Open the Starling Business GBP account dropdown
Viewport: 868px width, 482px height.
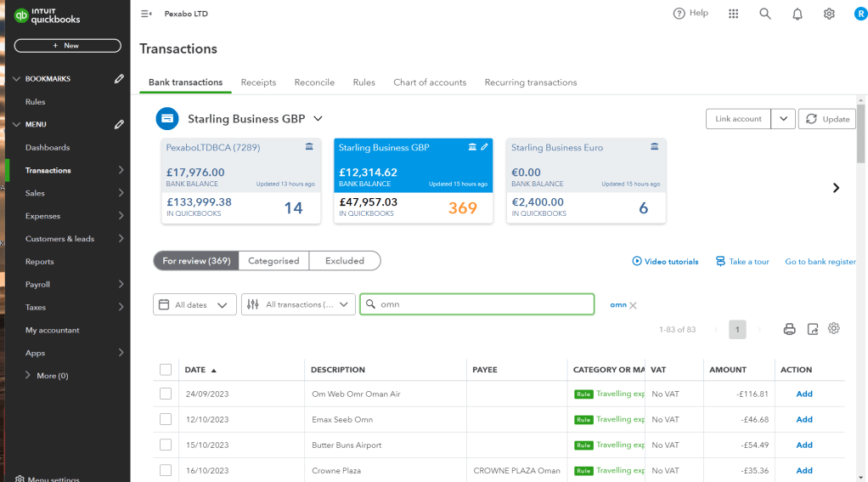(318, 118)
